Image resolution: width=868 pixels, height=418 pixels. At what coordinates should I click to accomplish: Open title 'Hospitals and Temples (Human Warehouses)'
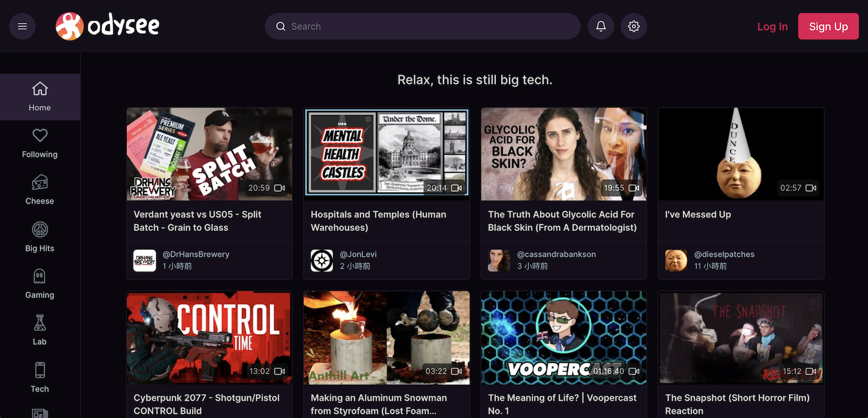(x=378, y=221)
